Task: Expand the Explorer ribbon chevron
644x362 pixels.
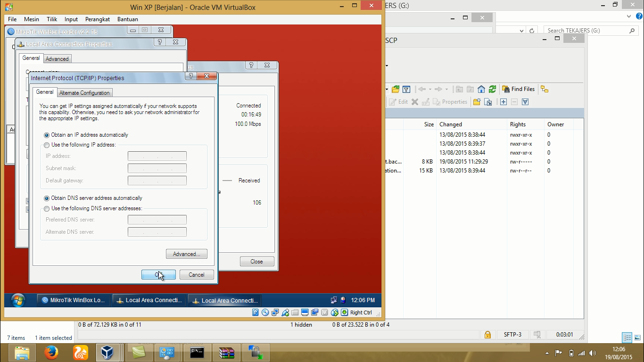Action: (x=628, y=16)
